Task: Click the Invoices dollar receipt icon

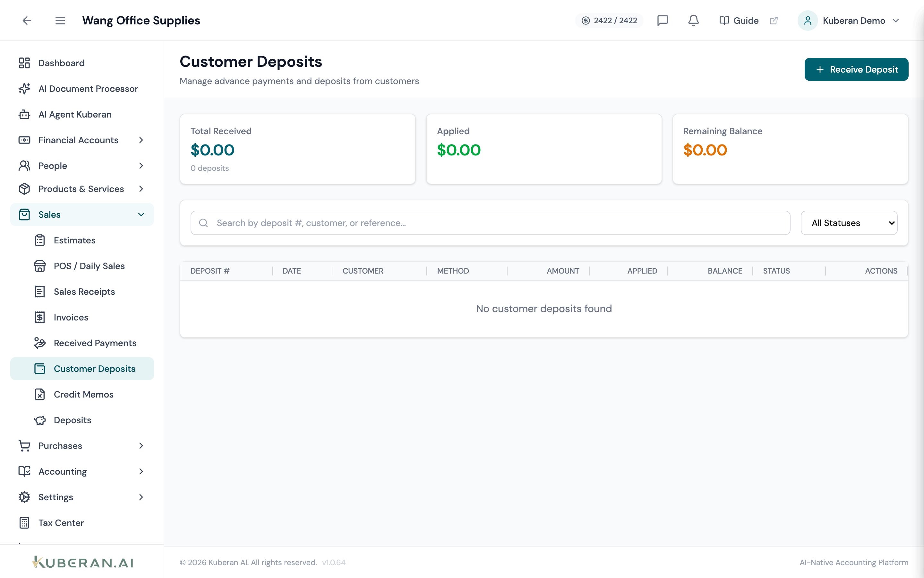Action: (x=40, y=317)
